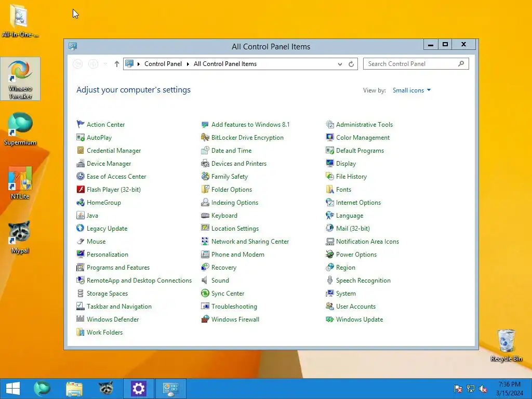The height and width of the screenshot is (399, 532).
Task: Open the Notification Area Icons link
Action: click(367, 241)
